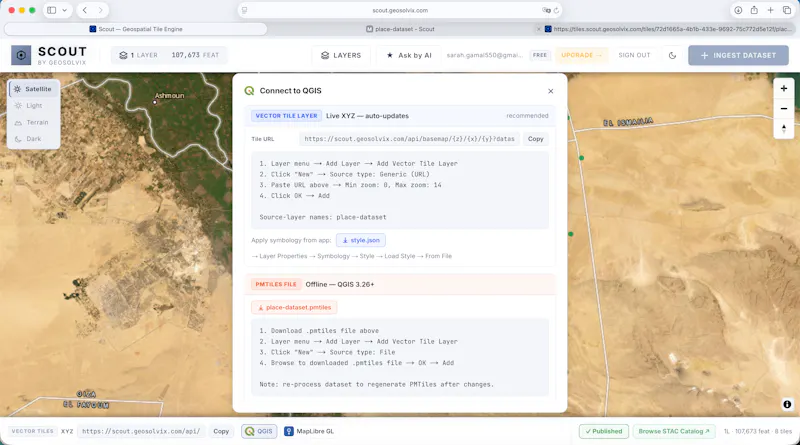Click the Upgrade button
Image resolution: width=800 pixels, height=445 pixels.
[581, 55]
